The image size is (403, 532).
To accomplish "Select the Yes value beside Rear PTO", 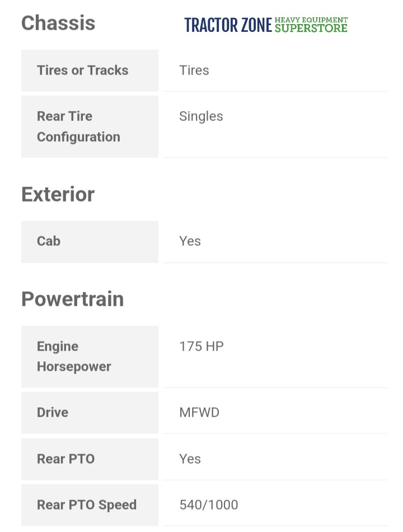I will click(x=190, y=459).
